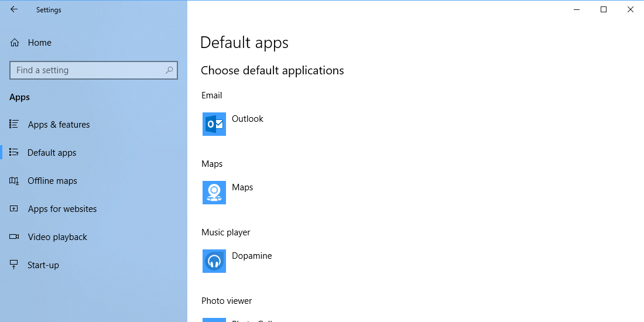The image size is (644, 322).
Task: Click the Apps for websites icon
Action: pyautogui.click(x=14, y=208)
